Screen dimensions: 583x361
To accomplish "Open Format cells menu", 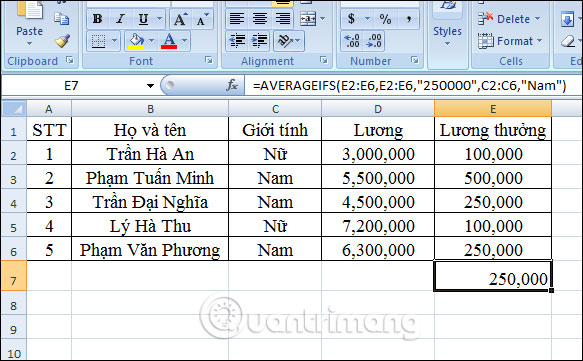I will coord(510,41).
